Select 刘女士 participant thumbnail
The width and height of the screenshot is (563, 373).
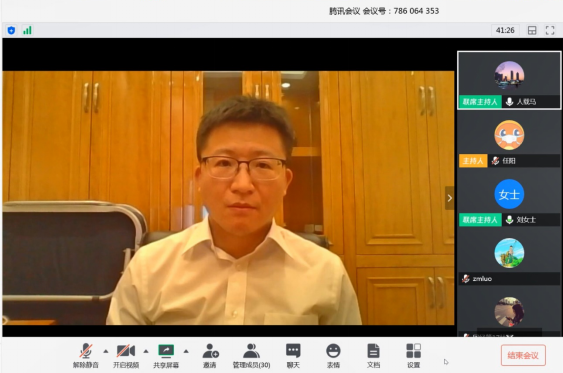pyautogui.click(x=509, y=202)
